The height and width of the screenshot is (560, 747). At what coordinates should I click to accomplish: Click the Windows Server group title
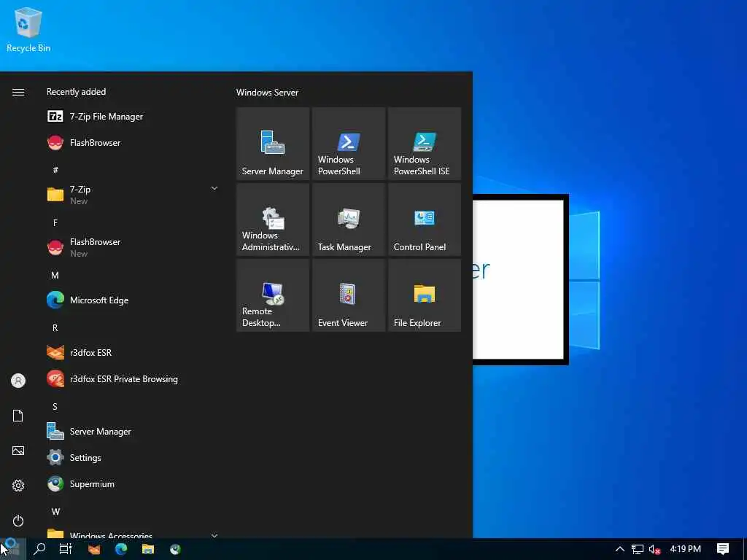pyautogui.click(x=267, y=93)
